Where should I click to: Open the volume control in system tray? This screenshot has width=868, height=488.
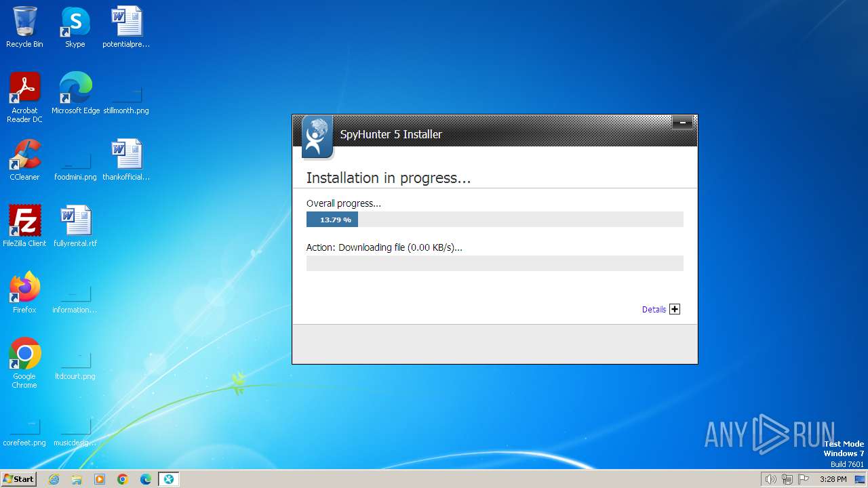click(x=770, y=479)
